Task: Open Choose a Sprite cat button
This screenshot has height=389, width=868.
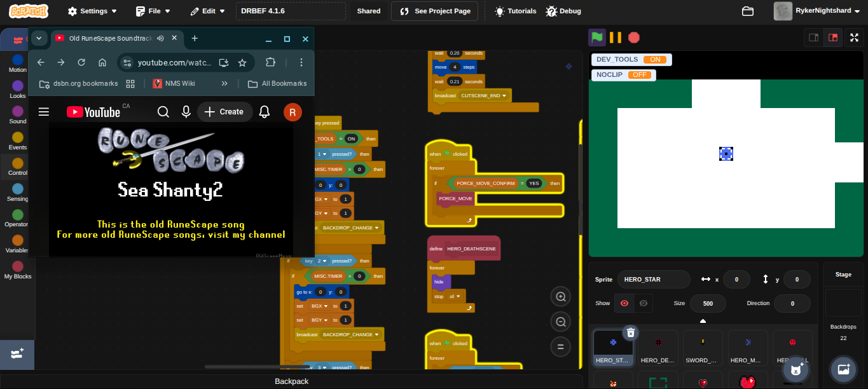Action: coord(796,369)
